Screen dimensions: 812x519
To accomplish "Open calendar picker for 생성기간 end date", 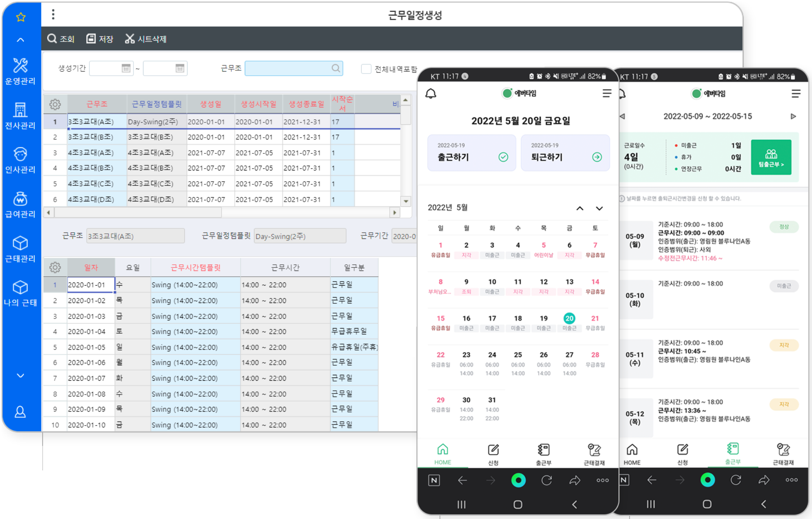I will pyautogui.click(x=180, y=68).
